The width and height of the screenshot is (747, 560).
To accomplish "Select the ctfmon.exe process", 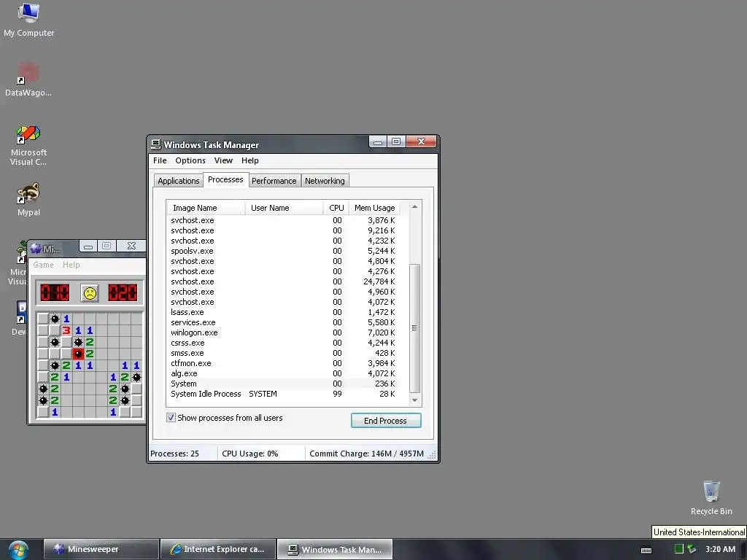I will click(283, 363).
